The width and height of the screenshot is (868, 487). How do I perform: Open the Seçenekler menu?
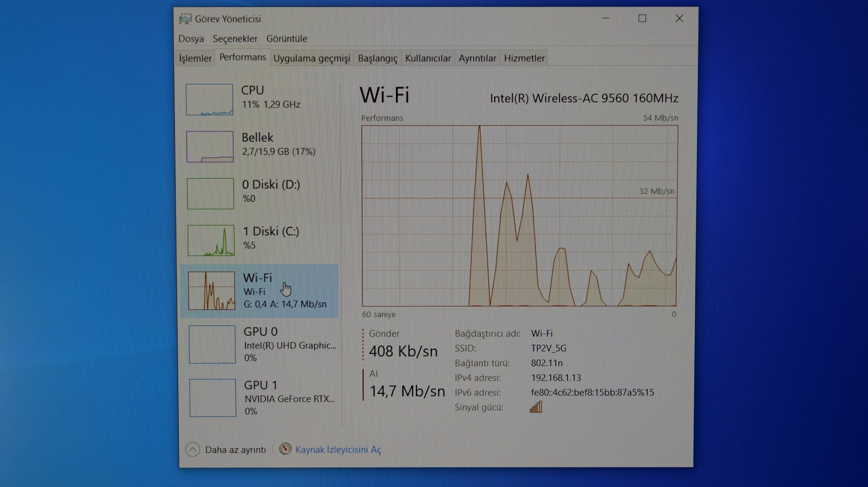coord(235,39)
